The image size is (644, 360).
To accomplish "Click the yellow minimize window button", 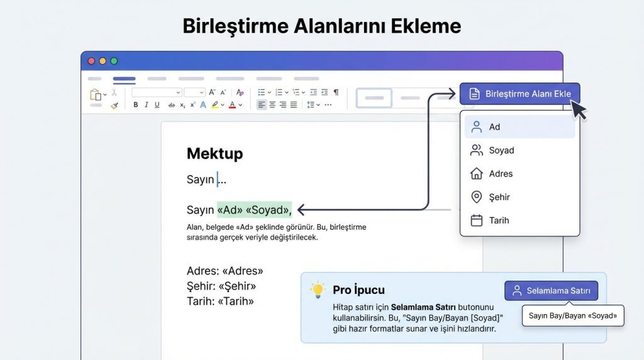I will pyautogui.click(x=103, y=61).
